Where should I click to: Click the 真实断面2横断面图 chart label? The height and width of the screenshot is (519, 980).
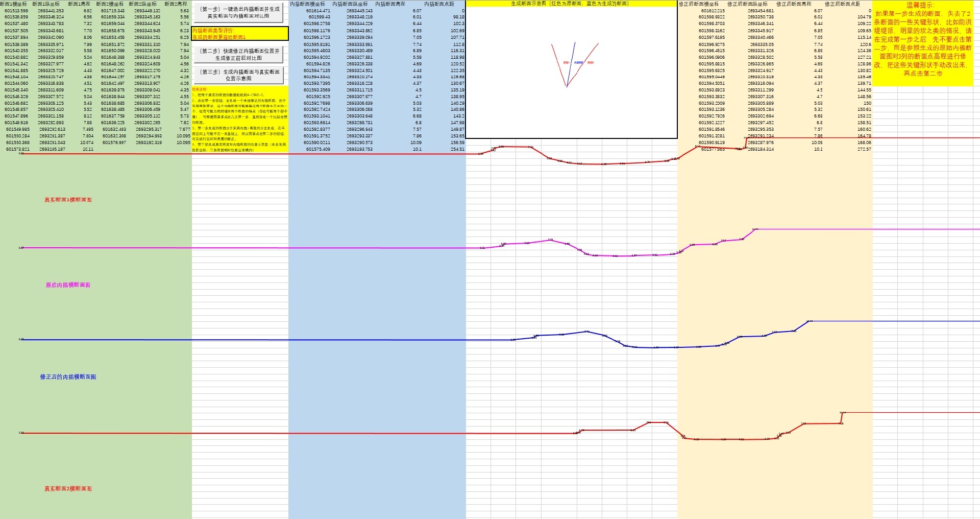[x=68, y=489]
